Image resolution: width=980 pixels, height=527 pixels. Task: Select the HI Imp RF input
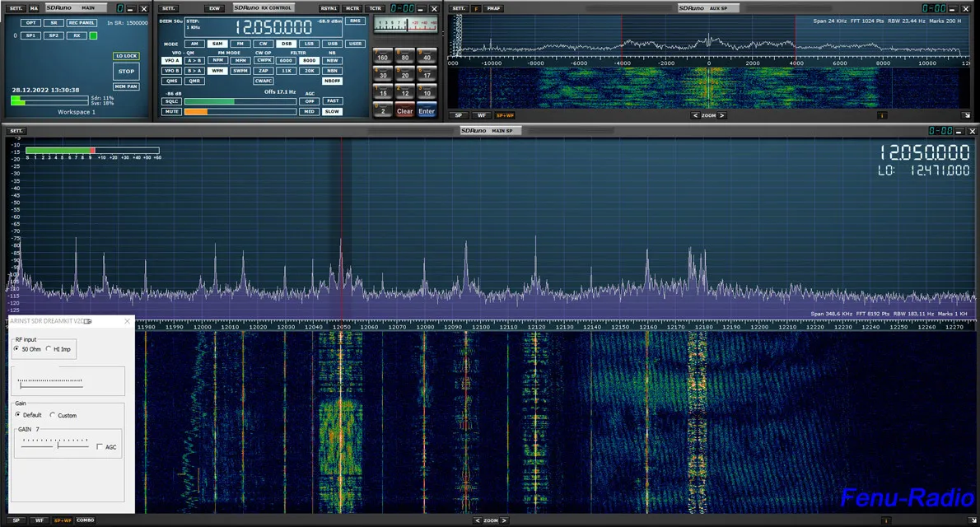[x=49, y=349]
